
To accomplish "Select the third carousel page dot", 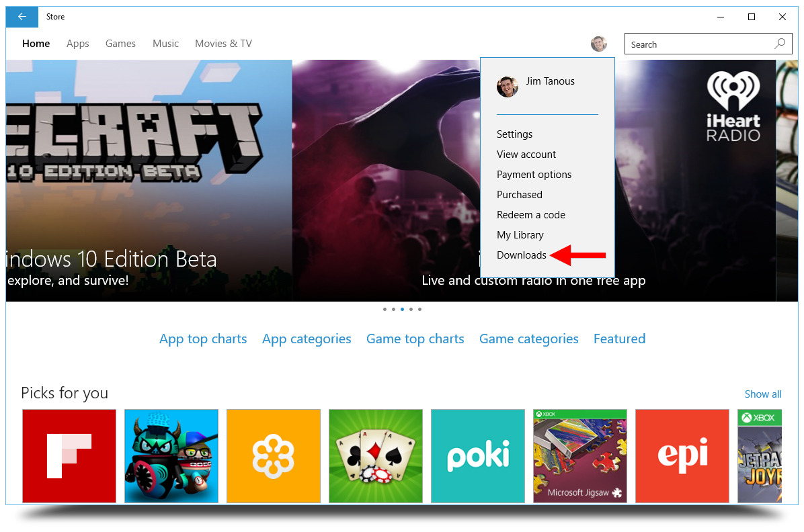I will [402, 309].
